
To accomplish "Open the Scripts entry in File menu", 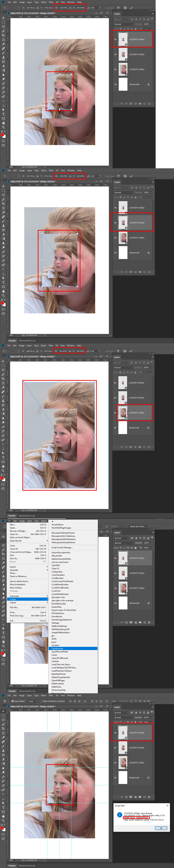I will [27, 599].
